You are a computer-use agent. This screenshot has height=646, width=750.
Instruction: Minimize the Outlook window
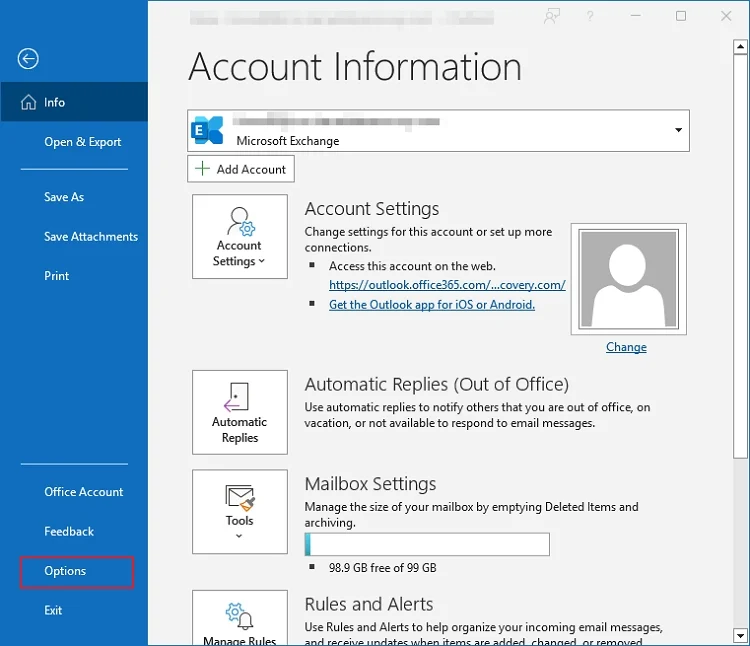(x=636, y=16)
